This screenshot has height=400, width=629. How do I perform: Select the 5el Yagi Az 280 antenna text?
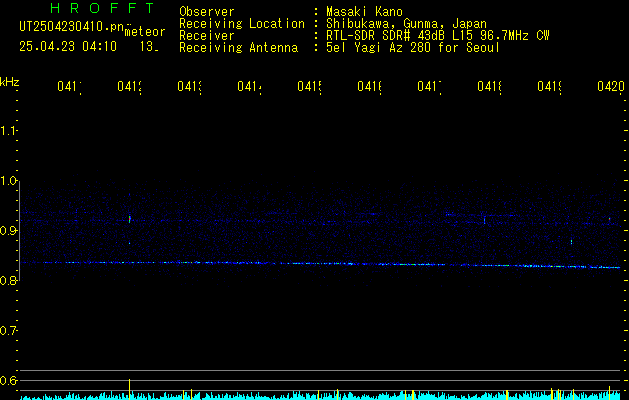click(413, 48)
